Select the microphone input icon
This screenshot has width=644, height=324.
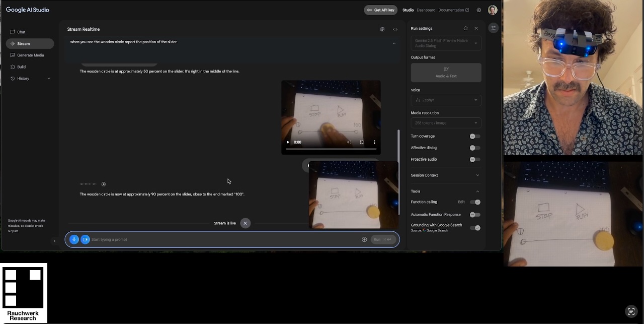(74, 239)
